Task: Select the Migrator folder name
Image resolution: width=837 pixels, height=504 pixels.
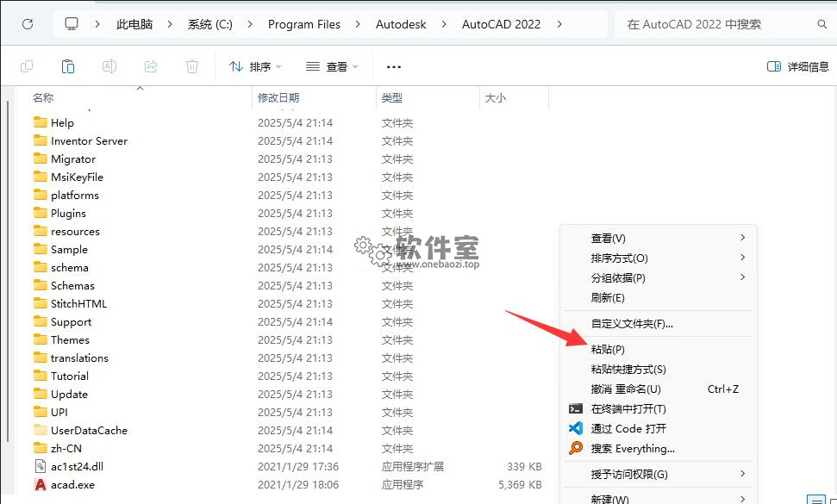Action: [x=73, y=159]
